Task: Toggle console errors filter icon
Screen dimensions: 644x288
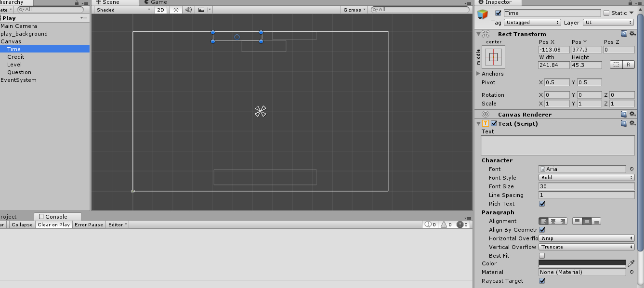Action: pos(462,225)
